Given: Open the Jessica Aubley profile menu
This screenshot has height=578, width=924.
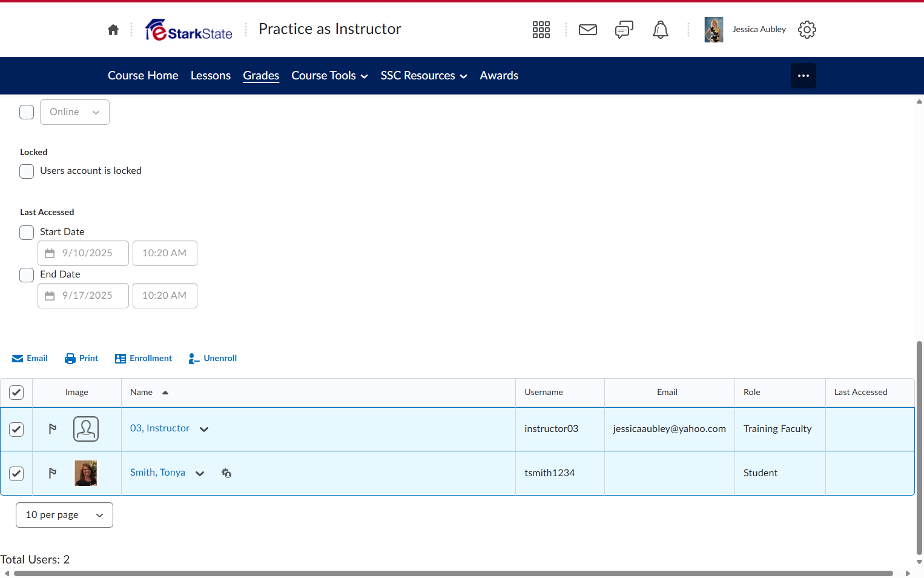Looking at the screenshot, I should (x=745, y=30).
